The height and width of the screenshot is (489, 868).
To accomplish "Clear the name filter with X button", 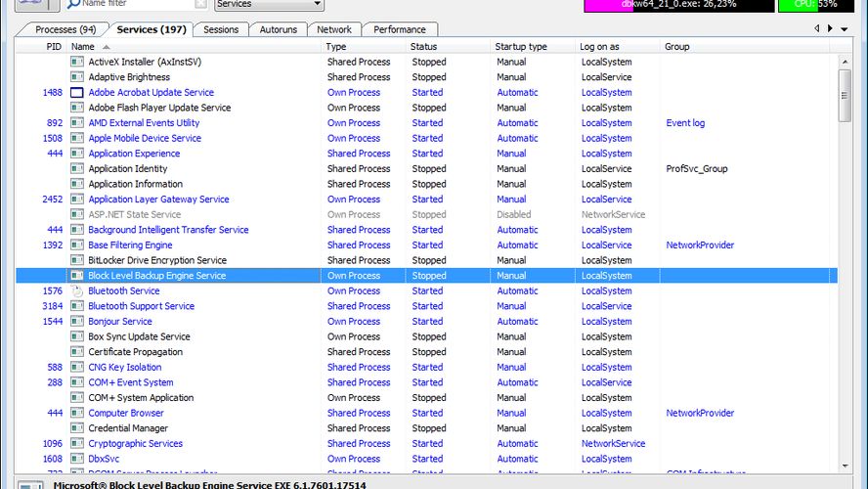I will coord(200,4).
